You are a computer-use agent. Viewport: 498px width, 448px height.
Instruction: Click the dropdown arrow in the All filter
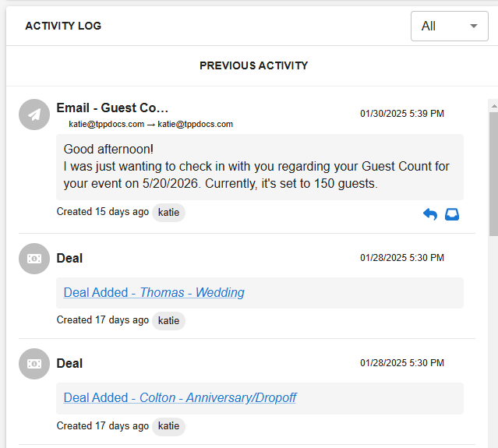coord(474,26)
